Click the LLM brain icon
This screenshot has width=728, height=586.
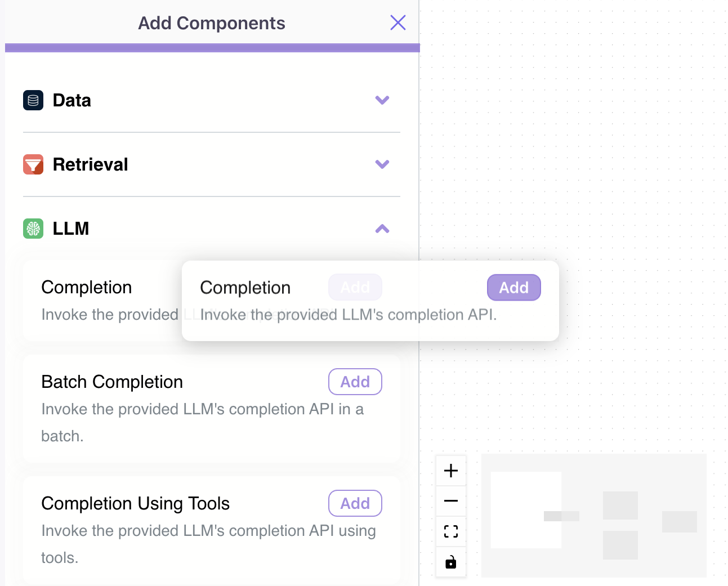point(33,229)
